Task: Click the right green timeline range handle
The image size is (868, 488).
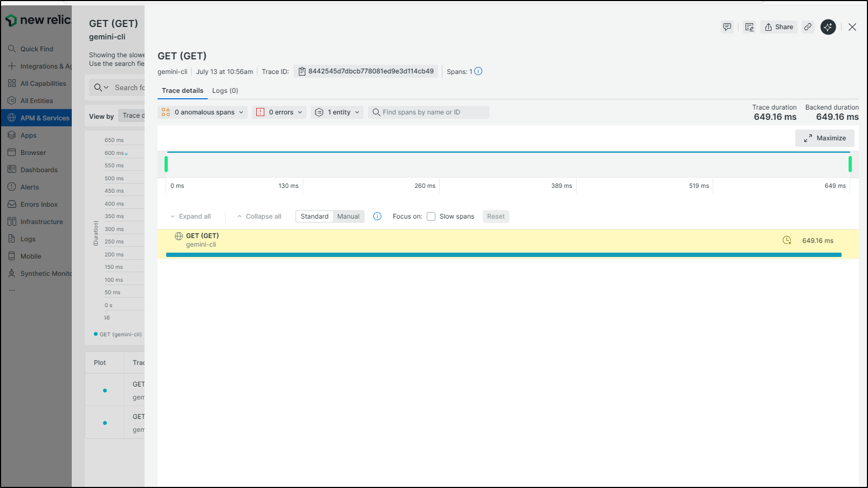Action: 850,164
